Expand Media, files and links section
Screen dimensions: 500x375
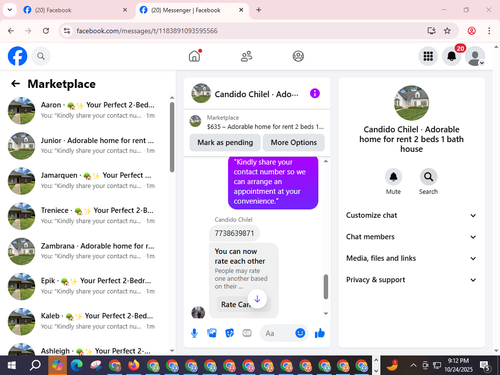tap(411, 258)
